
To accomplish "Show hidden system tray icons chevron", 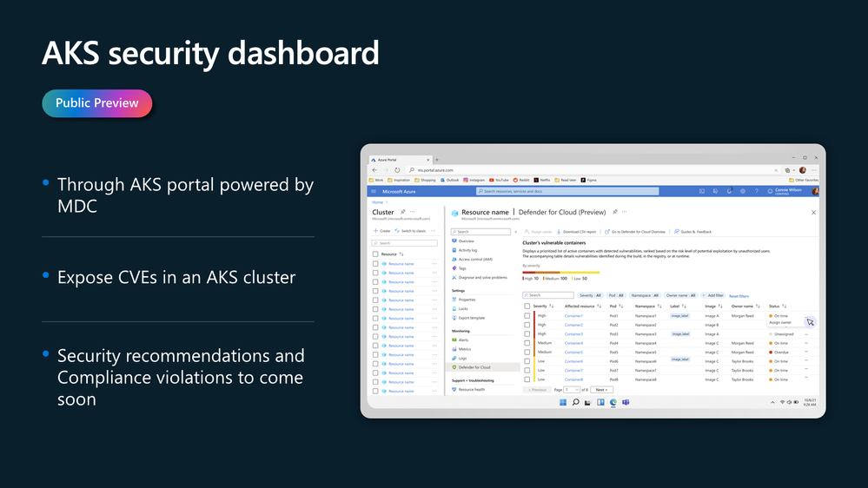I will [x=772, y=402].
